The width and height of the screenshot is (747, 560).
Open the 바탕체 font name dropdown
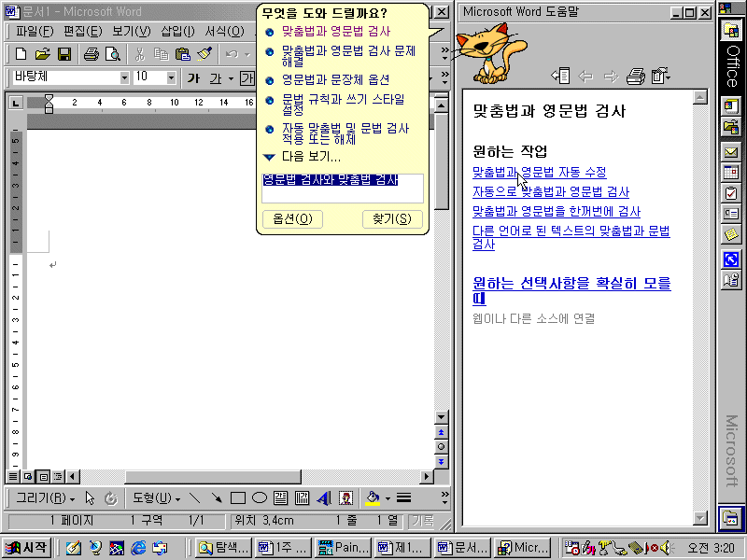click(x=124, y=77)
